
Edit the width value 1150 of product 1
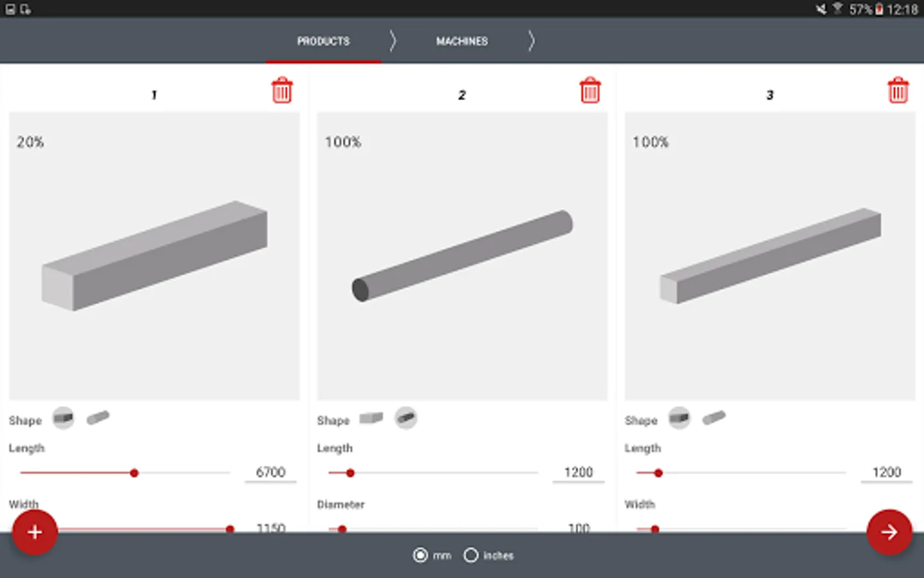[x=270, y=527]
